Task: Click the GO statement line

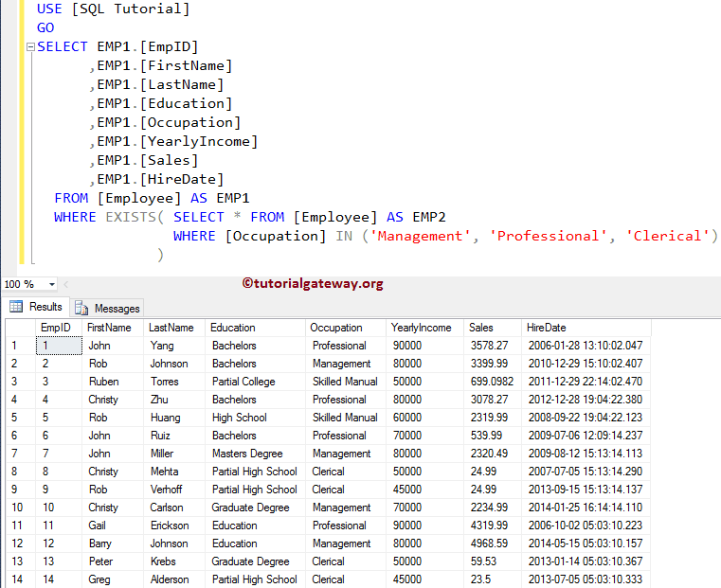Action: (x=45, y=28)
